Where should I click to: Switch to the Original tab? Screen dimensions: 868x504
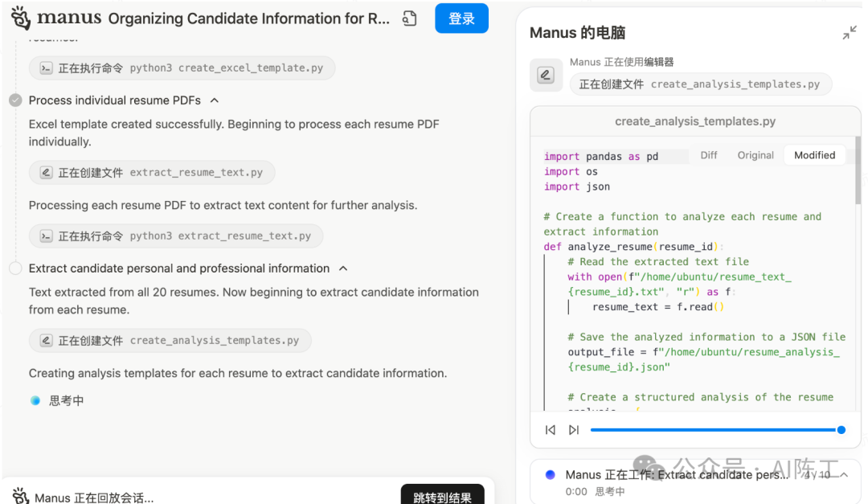[x=755, y=155]
